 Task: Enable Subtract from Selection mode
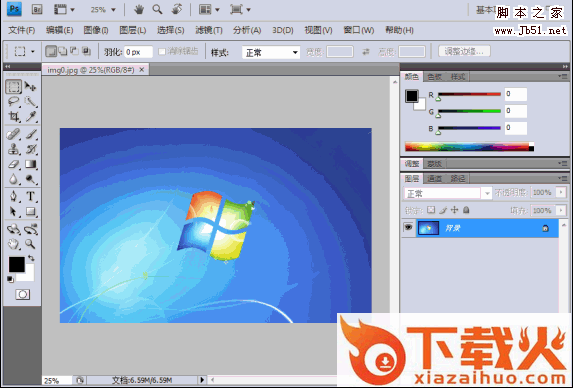click(74, 51)
